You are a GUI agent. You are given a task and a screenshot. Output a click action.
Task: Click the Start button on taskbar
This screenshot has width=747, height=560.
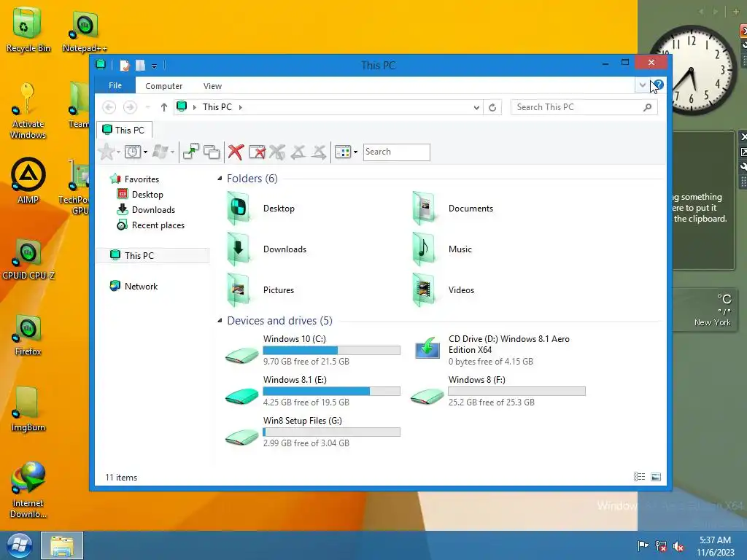[x=19, y=545]
